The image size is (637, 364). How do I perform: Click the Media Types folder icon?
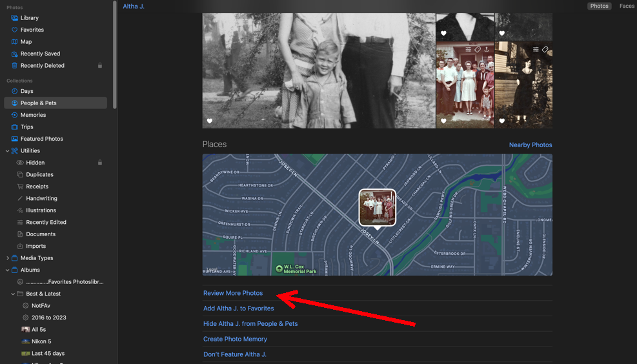pyautogui.click(x=15, y=258)
